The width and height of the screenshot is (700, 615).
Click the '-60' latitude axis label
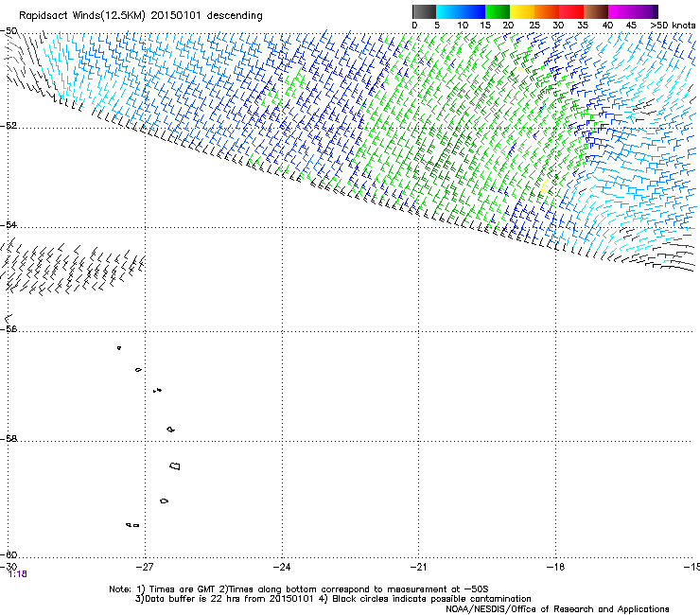coord(9,554)
